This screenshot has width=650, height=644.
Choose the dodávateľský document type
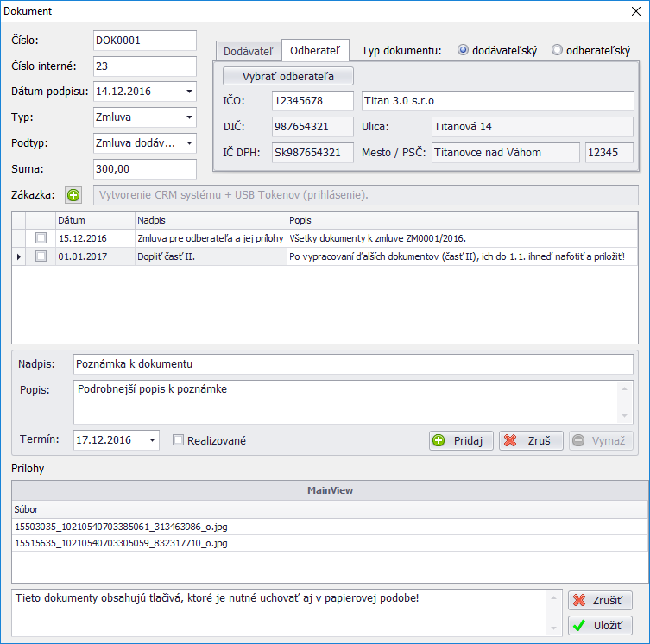click(464, 50)
